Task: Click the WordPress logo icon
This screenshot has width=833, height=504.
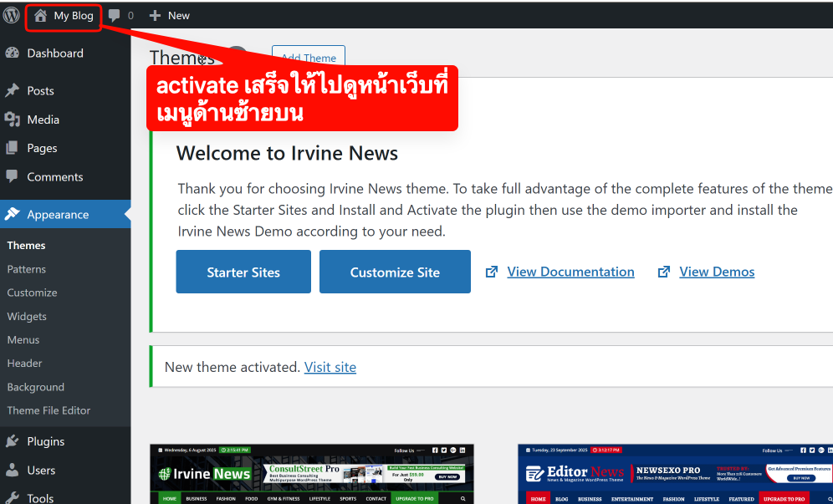Action: point(12,15)
